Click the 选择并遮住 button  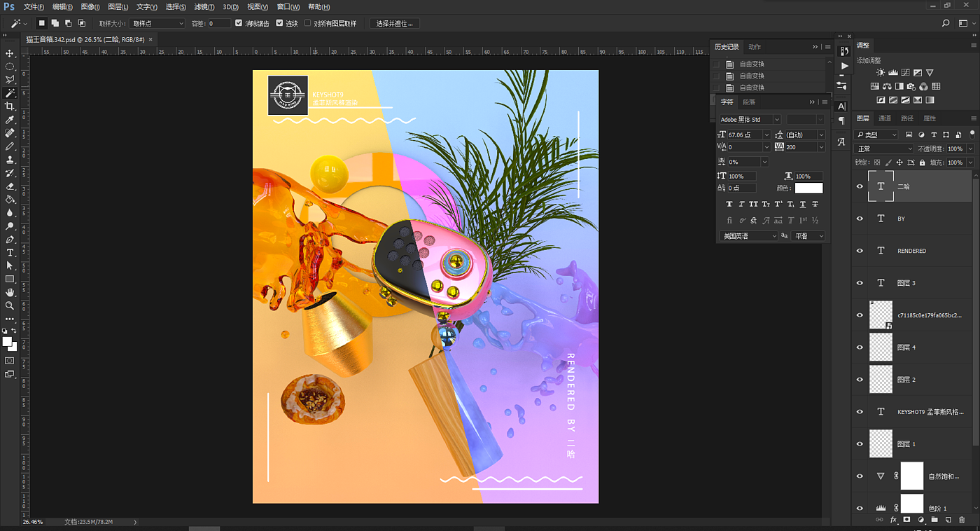pyautogui.click(x=394, y=23)
